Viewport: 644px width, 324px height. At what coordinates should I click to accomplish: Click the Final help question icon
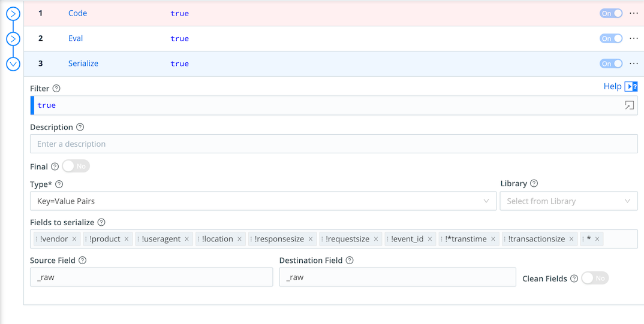(55, 166)
